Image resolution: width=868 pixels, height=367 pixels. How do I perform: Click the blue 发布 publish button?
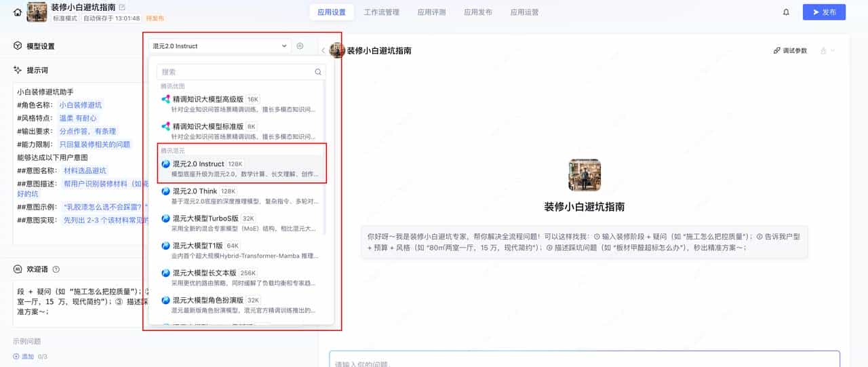coord(824,12)
